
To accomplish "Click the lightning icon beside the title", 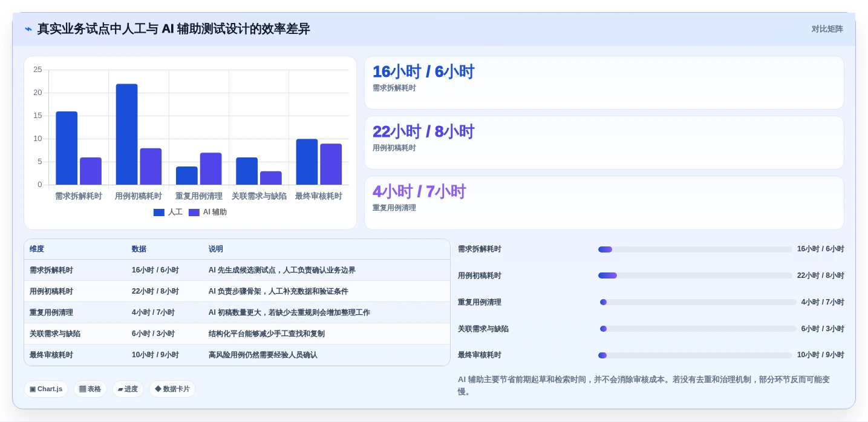I will (x=28, y=29).
